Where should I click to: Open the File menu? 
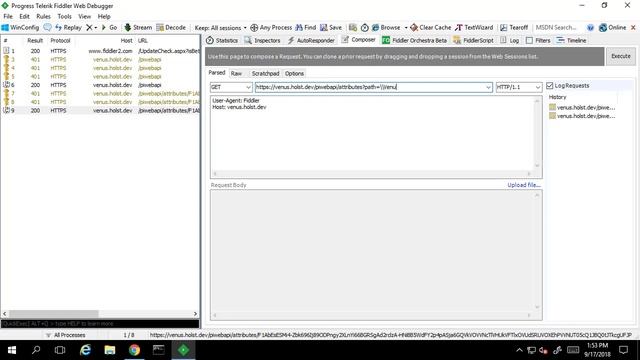click(8, 16)
